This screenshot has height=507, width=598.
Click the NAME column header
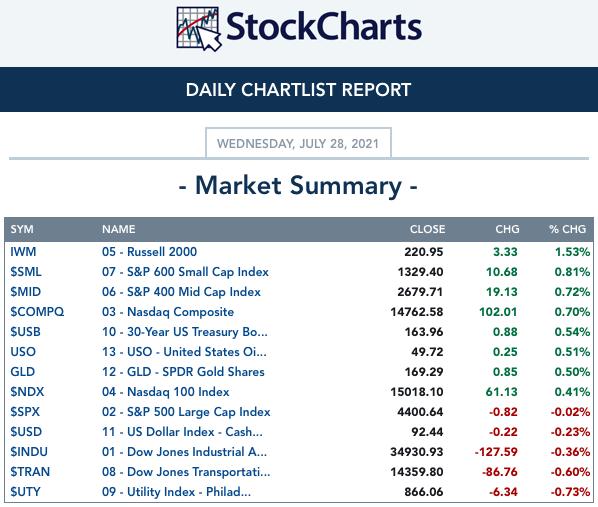click(119, 229)
